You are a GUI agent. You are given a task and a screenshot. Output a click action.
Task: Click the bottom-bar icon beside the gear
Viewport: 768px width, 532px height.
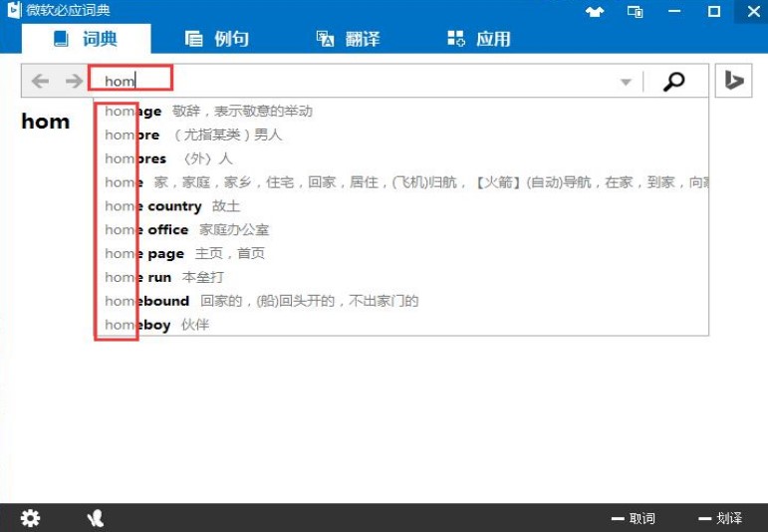[96, 518]
